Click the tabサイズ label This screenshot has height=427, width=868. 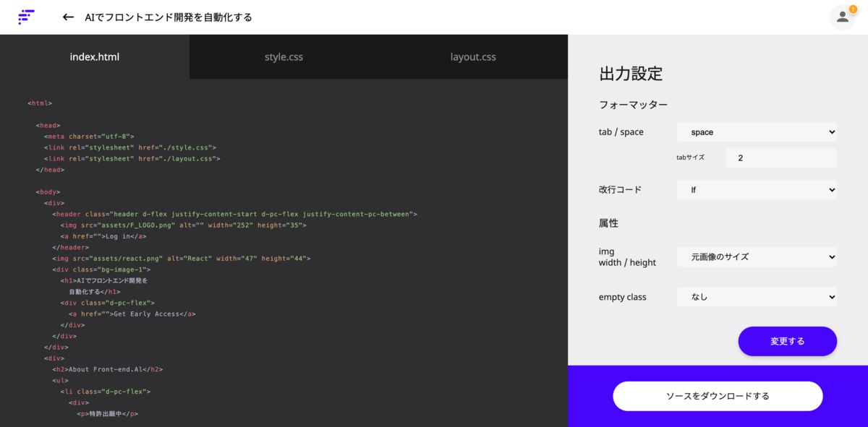pos(690,157)
